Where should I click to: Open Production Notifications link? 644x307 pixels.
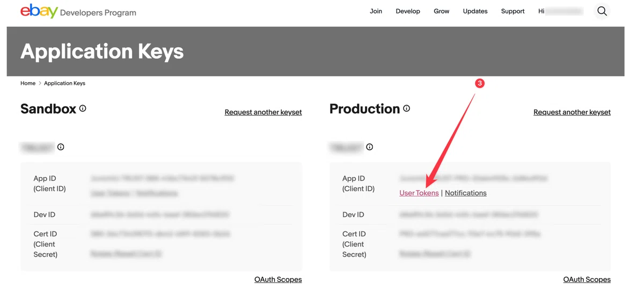point(466,193)
